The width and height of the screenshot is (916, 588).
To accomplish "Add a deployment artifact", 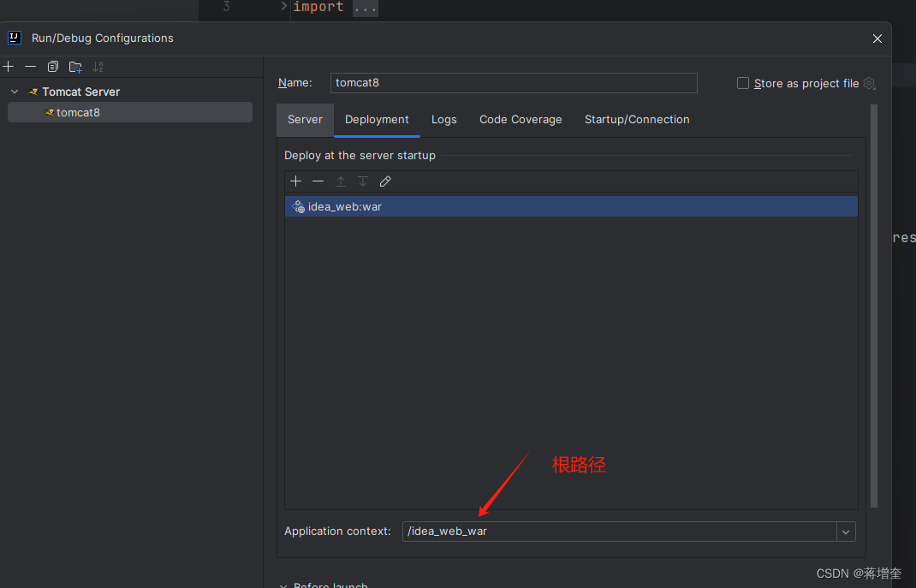I will [295, 181].
